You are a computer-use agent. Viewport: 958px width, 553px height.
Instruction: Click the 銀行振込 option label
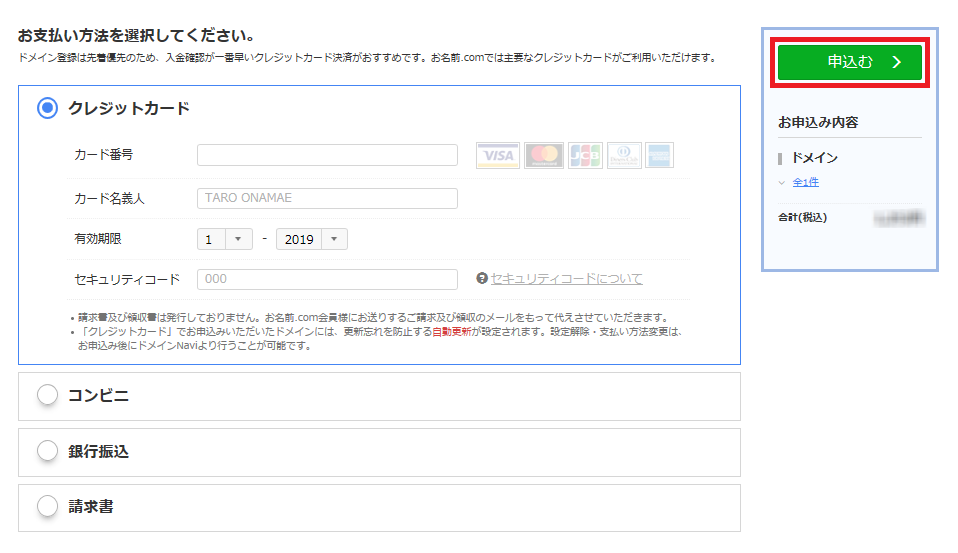(x=98, y=452)
